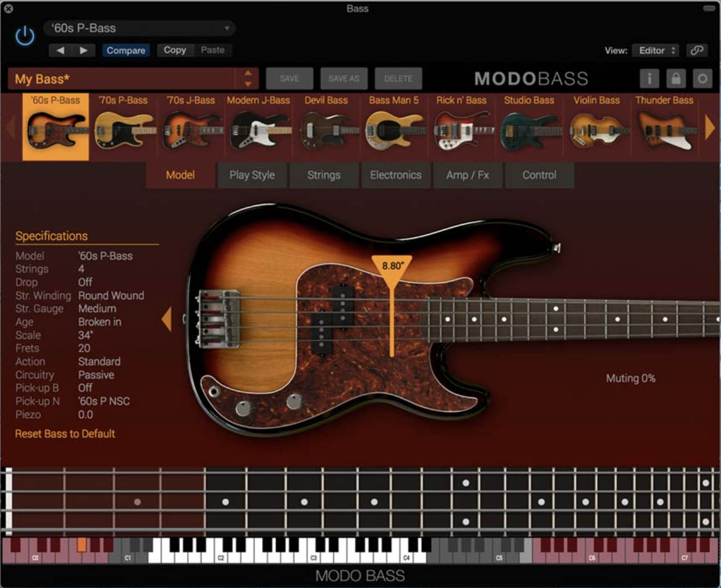Image resolution: width=721 pixels, height=588 pixels.
Task: Click the link/chain icon next to View
Action: (x=697, y=50)
